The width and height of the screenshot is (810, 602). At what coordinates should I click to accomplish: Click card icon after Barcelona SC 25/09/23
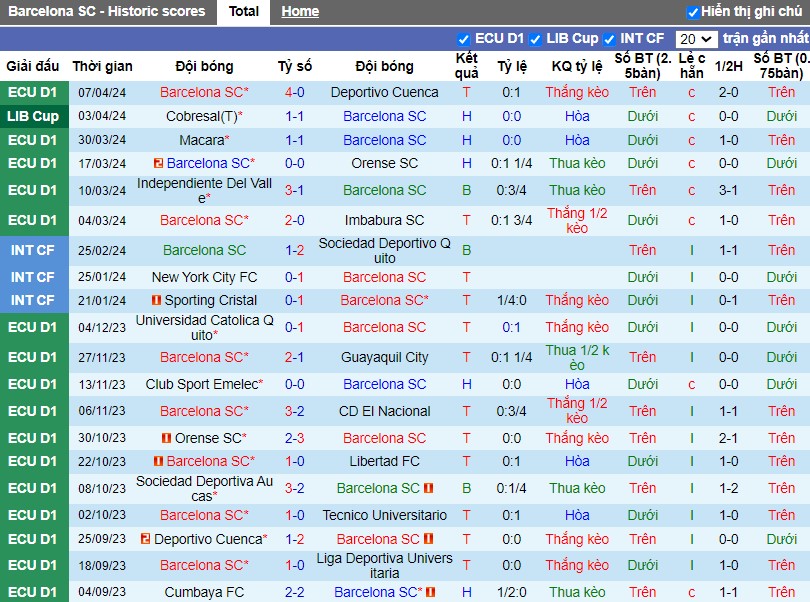click(x=428, y=539)
